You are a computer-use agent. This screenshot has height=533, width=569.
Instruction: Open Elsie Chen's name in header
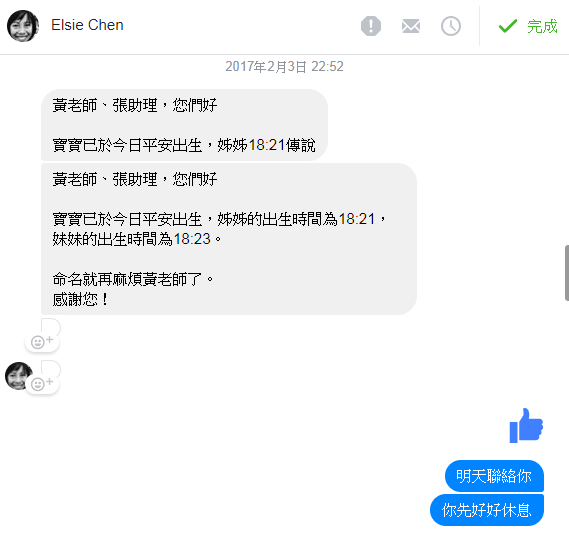coord(87,25)
